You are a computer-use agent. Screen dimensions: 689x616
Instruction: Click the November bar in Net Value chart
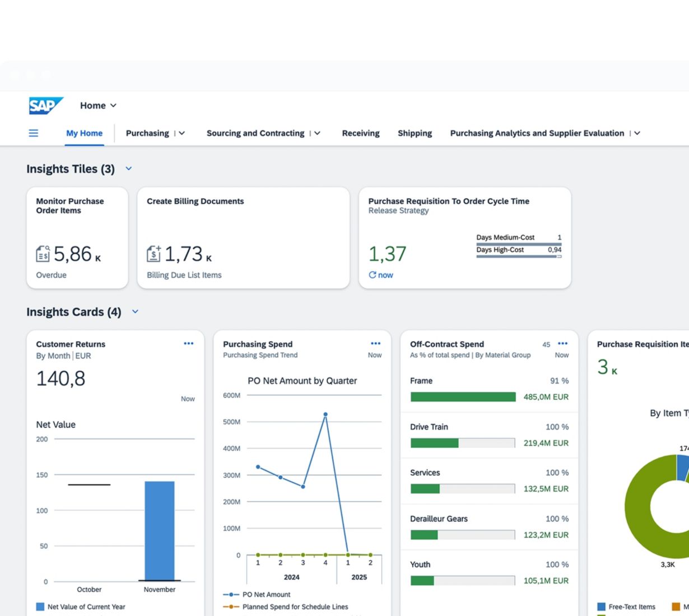(159, 530)
